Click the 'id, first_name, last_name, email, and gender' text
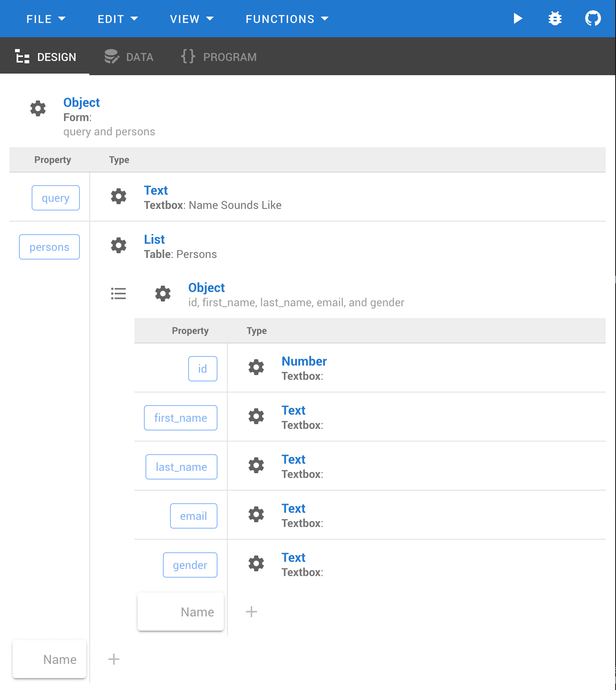 [x=296, y=302]
